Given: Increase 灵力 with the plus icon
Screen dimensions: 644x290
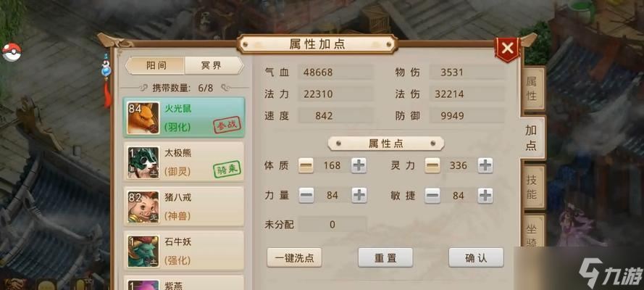Looking at the screenshot, I should tap(485, 165).
